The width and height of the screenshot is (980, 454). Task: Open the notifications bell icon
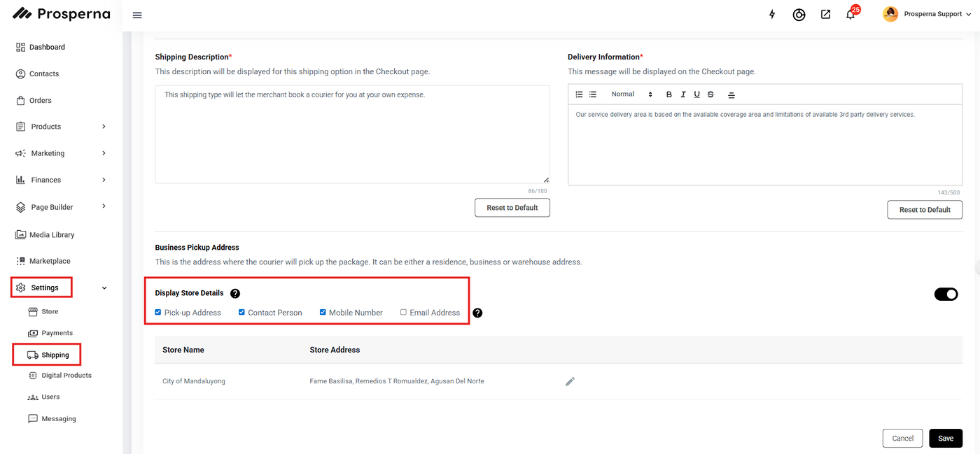pos(850,15)
